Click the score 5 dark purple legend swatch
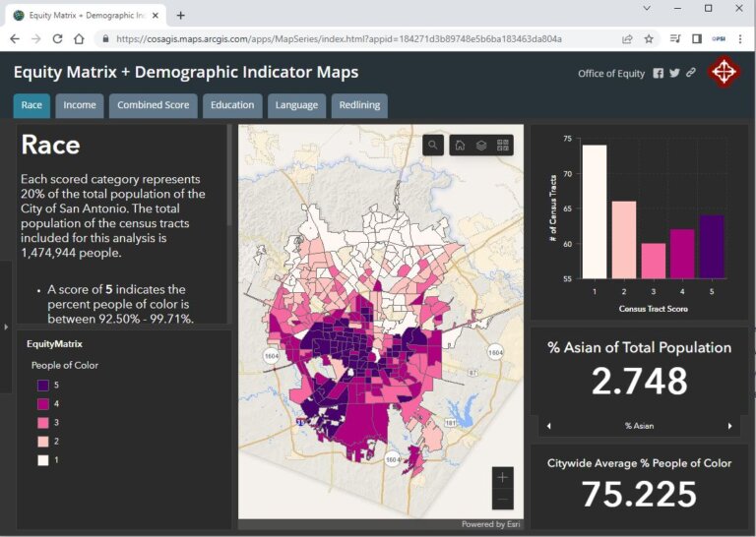 coord(42,386)
